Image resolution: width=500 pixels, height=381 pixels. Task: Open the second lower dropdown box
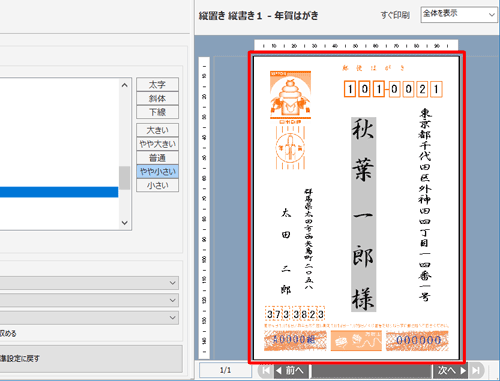[89, 300]
